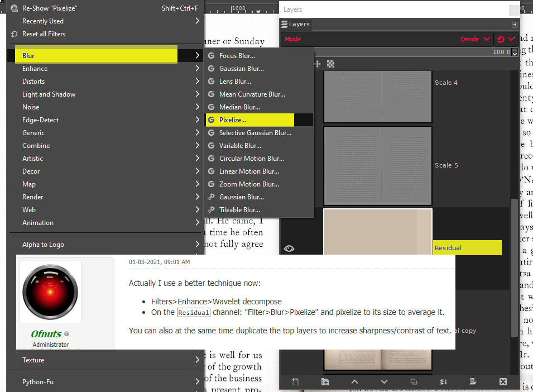Adjust the layer opacity slider at 100.0

[x=412, y=52]
